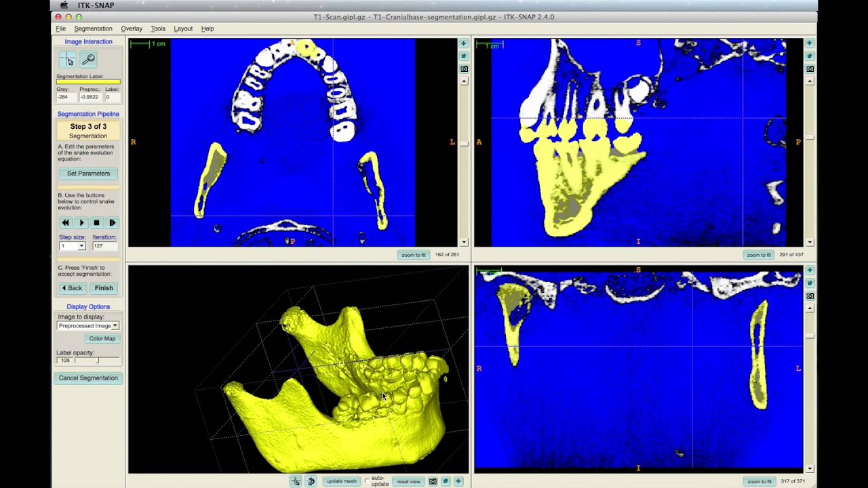Viewport: 868px width, 488px height.
Task: Select the 3D spray/scalpel tool below mesh view
Action: (x=311, y=481)
